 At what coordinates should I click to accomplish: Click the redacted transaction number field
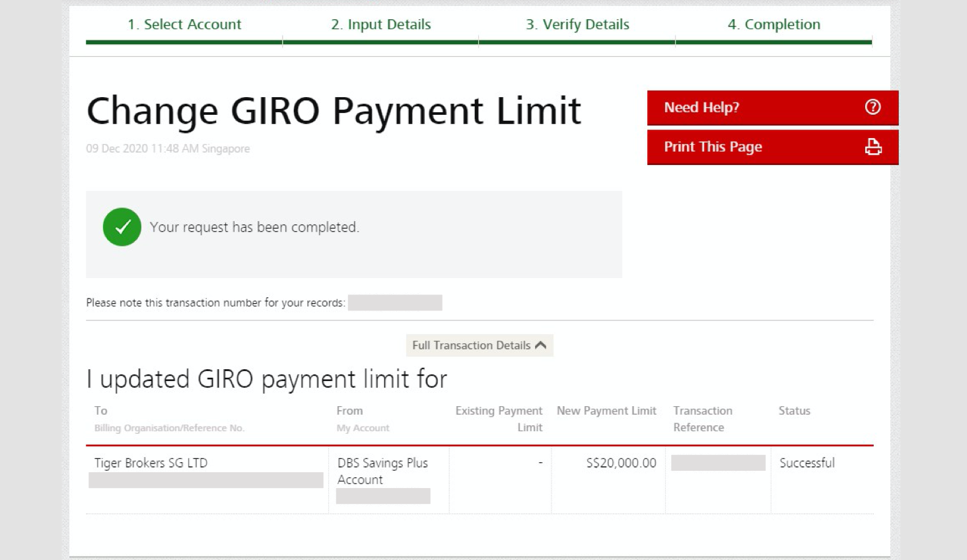pos(395,302)
